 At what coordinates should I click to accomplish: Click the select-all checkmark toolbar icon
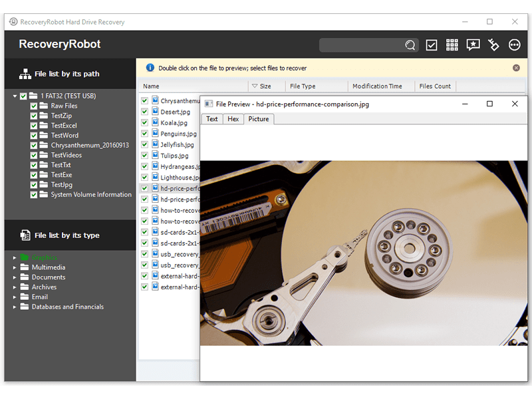431,45
